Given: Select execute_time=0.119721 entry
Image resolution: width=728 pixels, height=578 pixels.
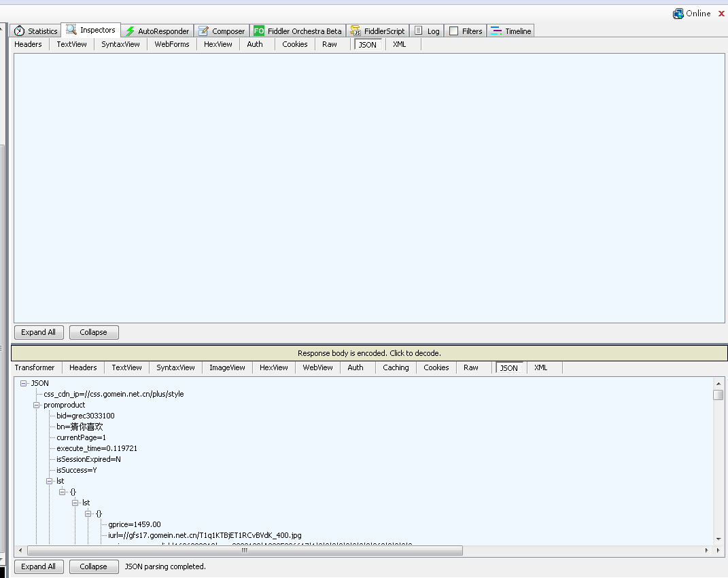Looking at the screenshot, I should 97,448.
